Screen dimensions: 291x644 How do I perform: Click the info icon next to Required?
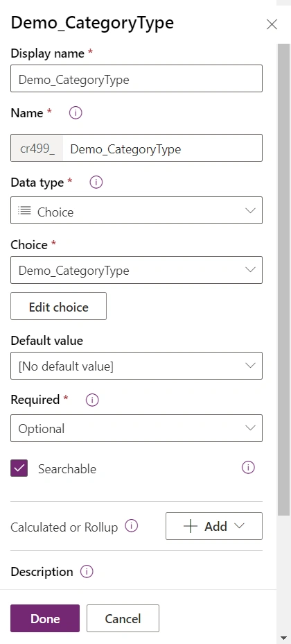(x=92, y=400)
